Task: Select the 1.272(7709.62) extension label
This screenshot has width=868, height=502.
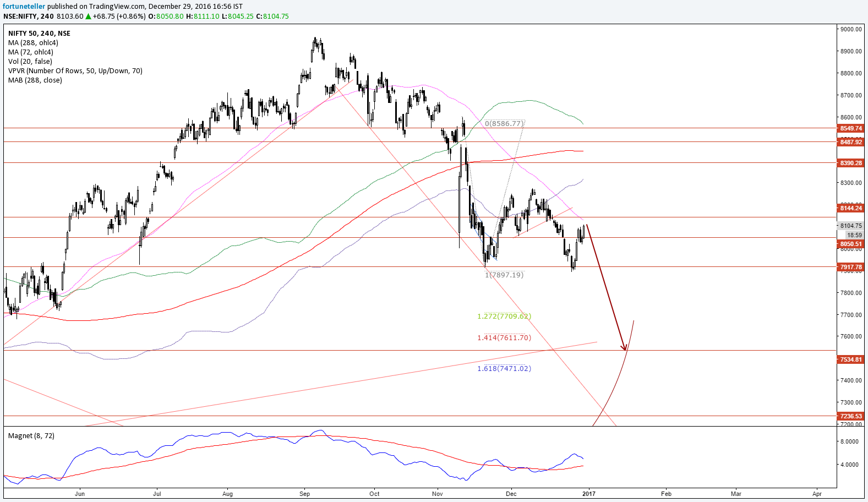Action: (504, 317)
